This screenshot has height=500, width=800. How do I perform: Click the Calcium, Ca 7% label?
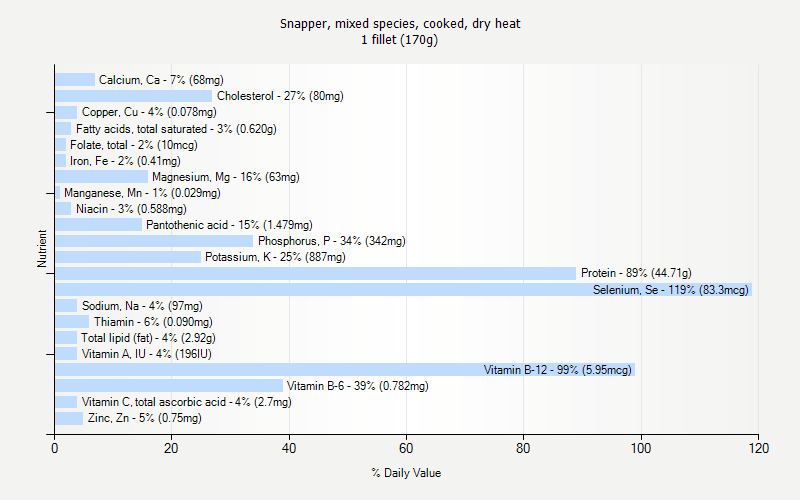pos(161,80)
